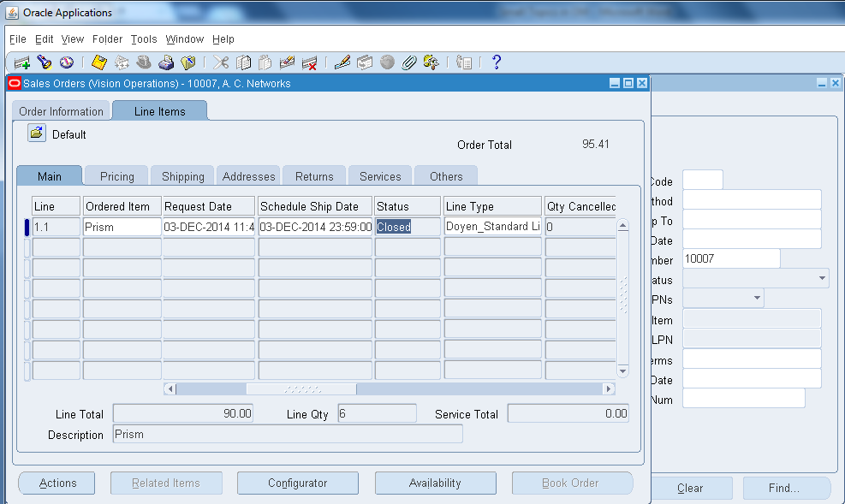The image size is (845, 504).
Task: Click the Edit Field pencil icon
Action: point(342,62)
